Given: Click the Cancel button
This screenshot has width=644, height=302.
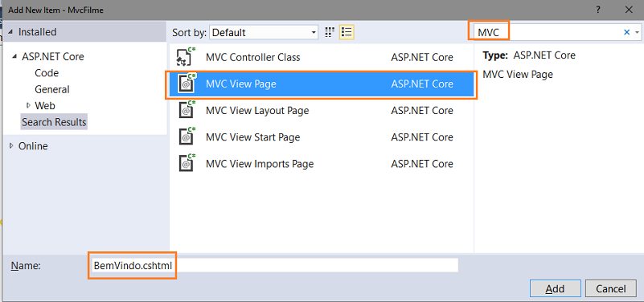Looking at the screenshot, I should click(x=611, y=289).
